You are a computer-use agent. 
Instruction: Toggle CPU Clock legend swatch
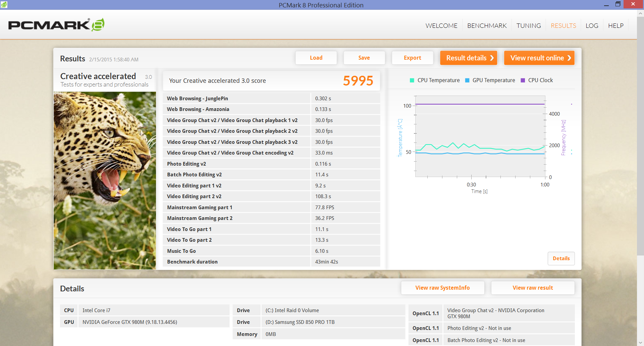[x=523, y=80]
